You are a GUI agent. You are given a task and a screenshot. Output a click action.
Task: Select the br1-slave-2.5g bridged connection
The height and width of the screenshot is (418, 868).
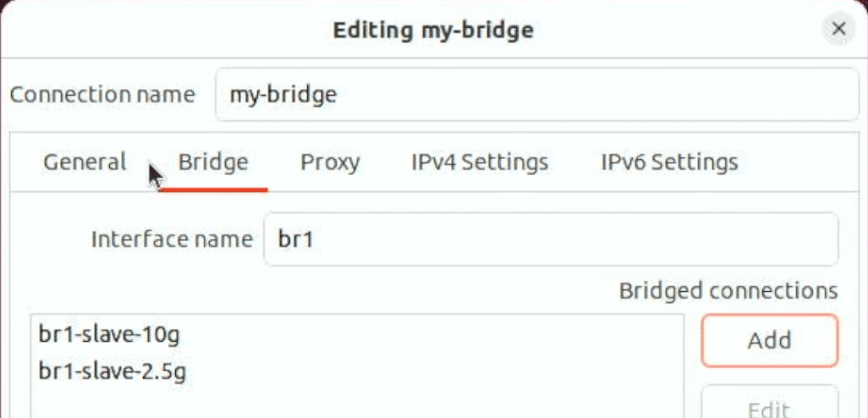tap(357, 371)
